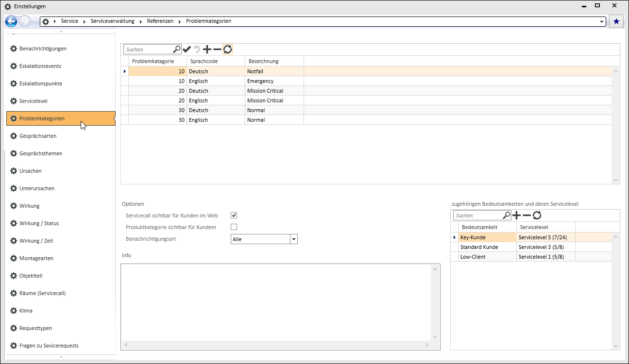Click the gear icon next to Eskalationsevents

(14, 66)
